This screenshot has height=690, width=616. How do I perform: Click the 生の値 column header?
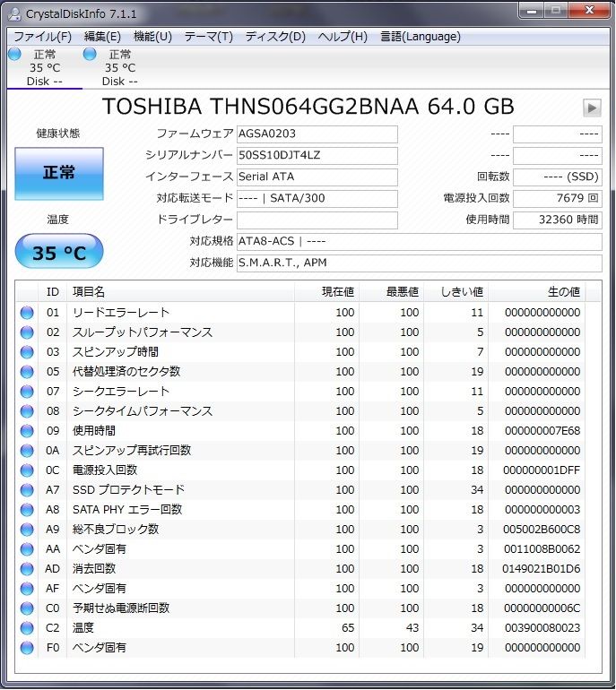tap(537, 292)
